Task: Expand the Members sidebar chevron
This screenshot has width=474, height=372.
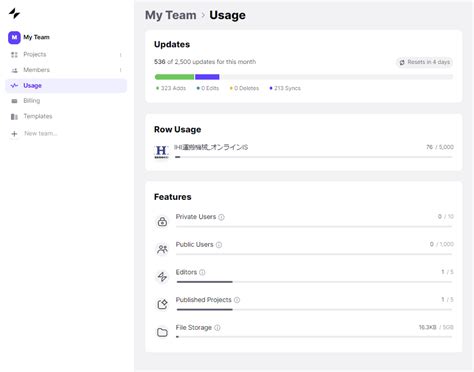Action: (121, 70)
